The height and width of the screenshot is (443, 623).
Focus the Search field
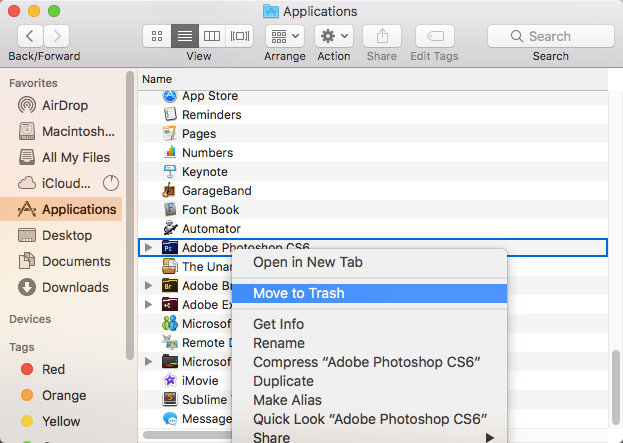pyautogui.click(x=551, y=36)
